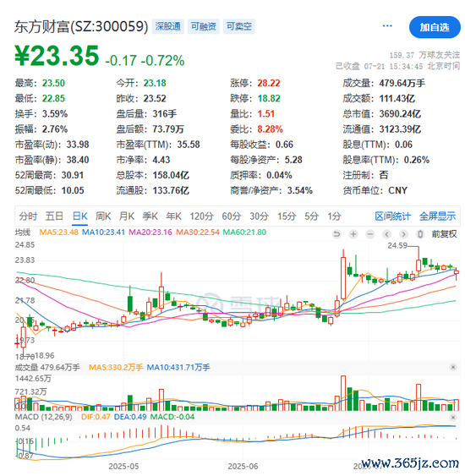Viewport: 465px width, 476px height.
Task: Click the 货币单位 CNY value
Action: (397, 190)
